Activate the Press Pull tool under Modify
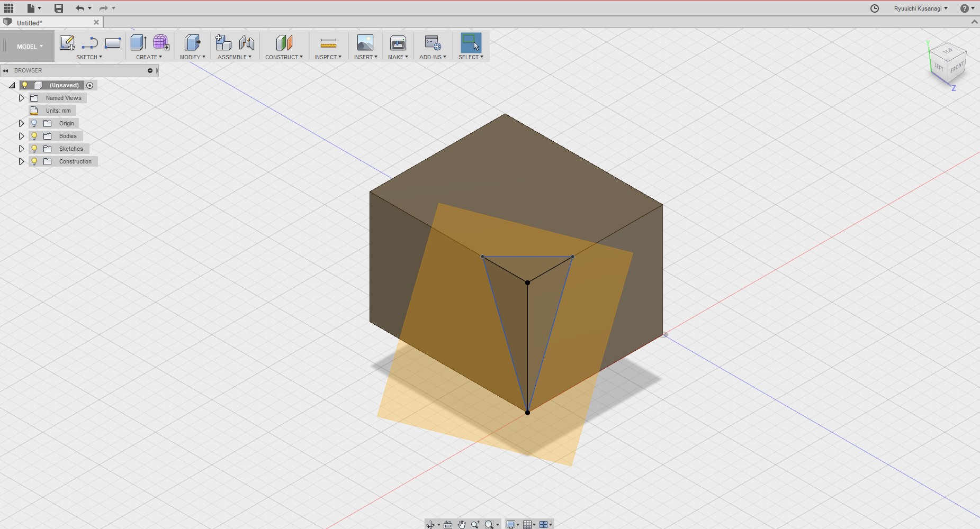Screen dimensions: 980x529 (192, 43)
